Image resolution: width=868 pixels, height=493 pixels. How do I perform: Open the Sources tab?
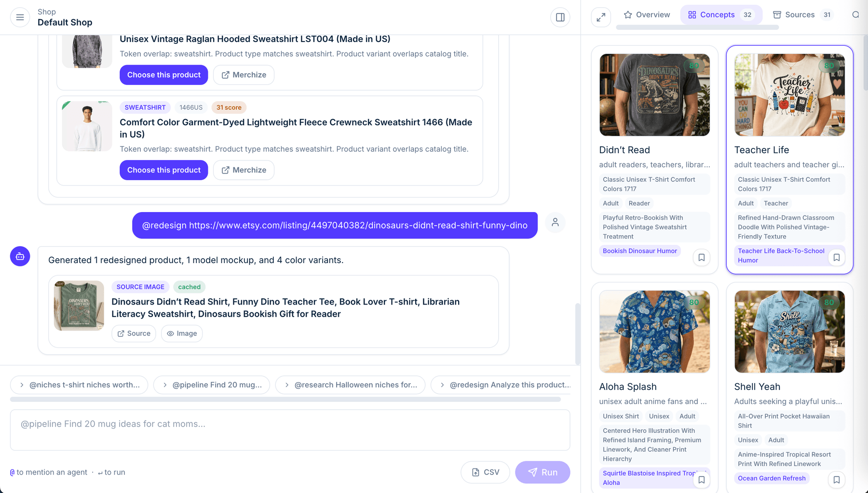click(x=802, y=15)
